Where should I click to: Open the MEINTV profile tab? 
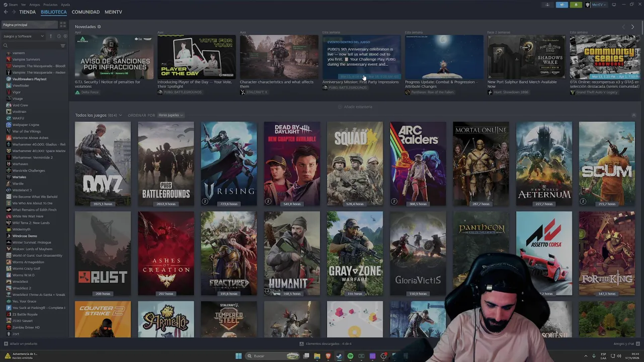click(x=113, y=12)
